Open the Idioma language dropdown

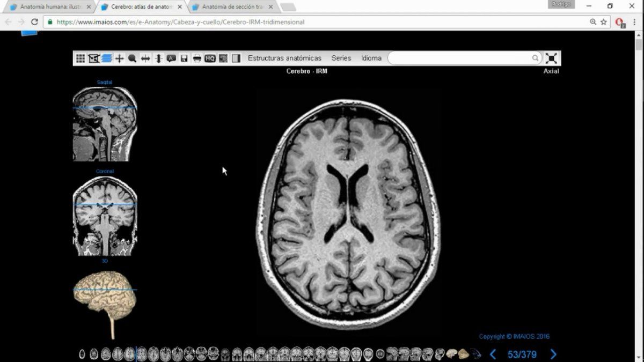(x=371, y=58)
